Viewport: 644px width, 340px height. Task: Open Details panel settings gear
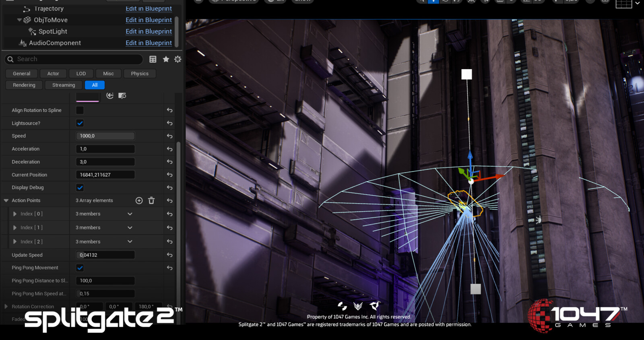point(178,59)
